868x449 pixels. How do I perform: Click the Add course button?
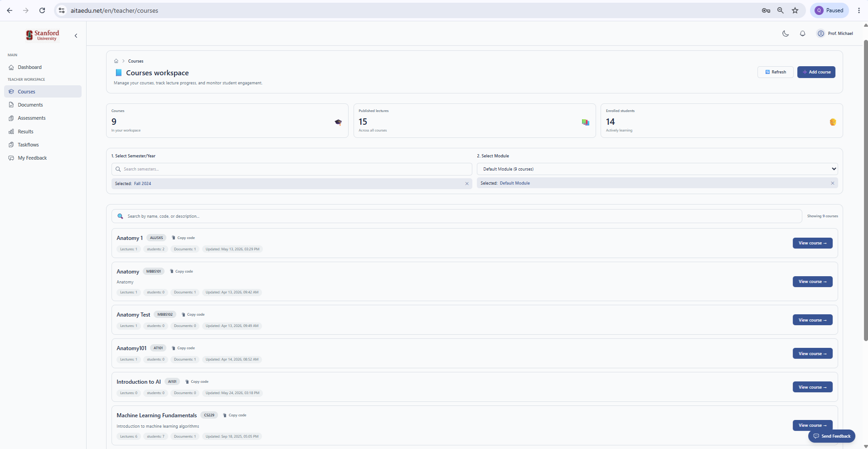pos(816,72)
